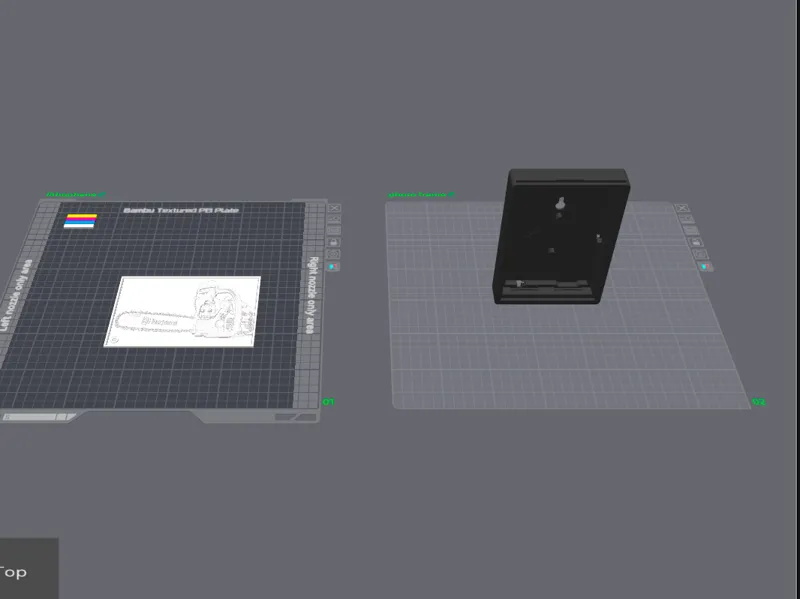Open filament mapping icon on plate 01
800x599 pixels.
(334, 266)
